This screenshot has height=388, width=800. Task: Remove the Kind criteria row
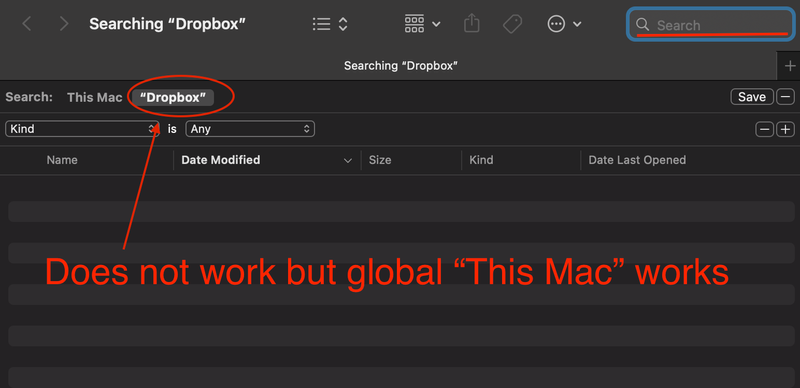(x=765, y=129)
